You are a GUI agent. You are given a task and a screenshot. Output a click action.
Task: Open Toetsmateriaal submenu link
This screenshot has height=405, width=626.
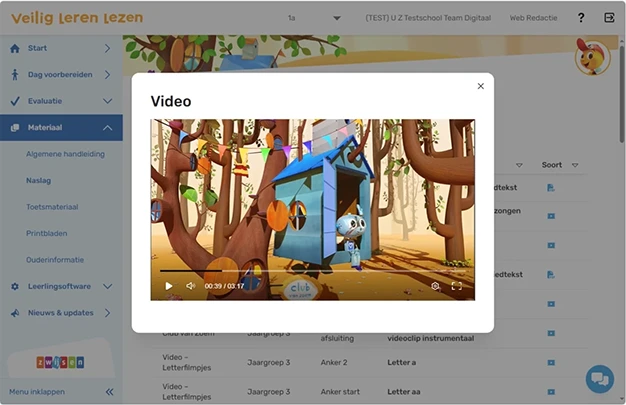click(52, 207)
